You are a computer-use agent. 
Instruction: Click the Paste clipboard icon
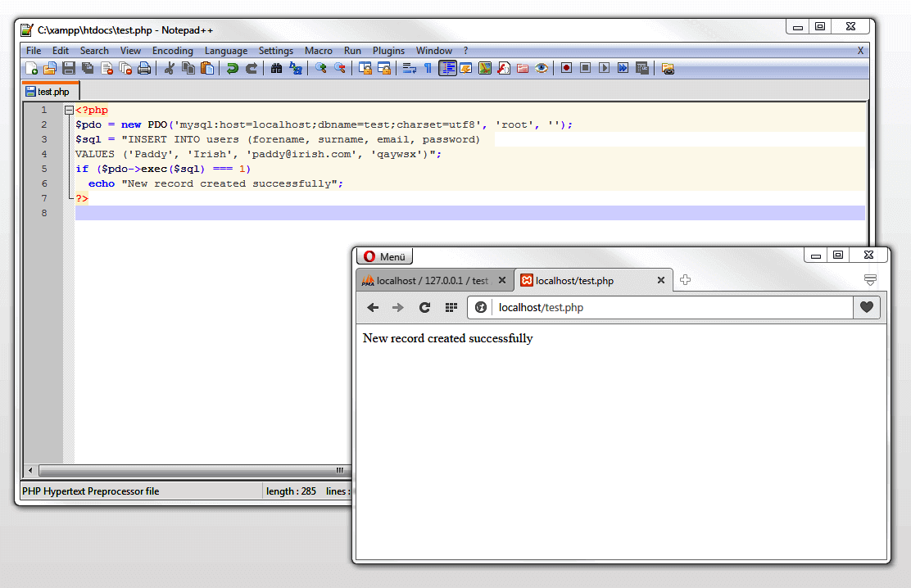(x=206, y=68)
